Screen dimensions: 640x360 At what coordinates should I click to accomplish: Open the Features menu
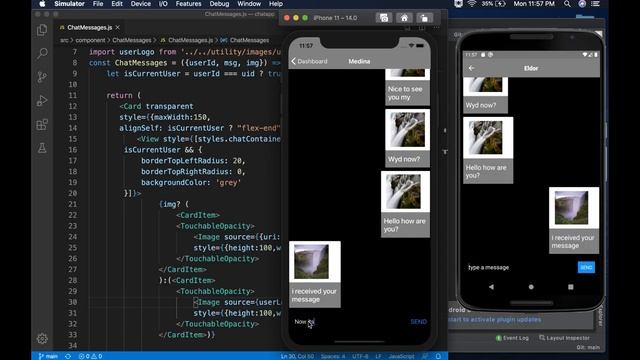188,4
